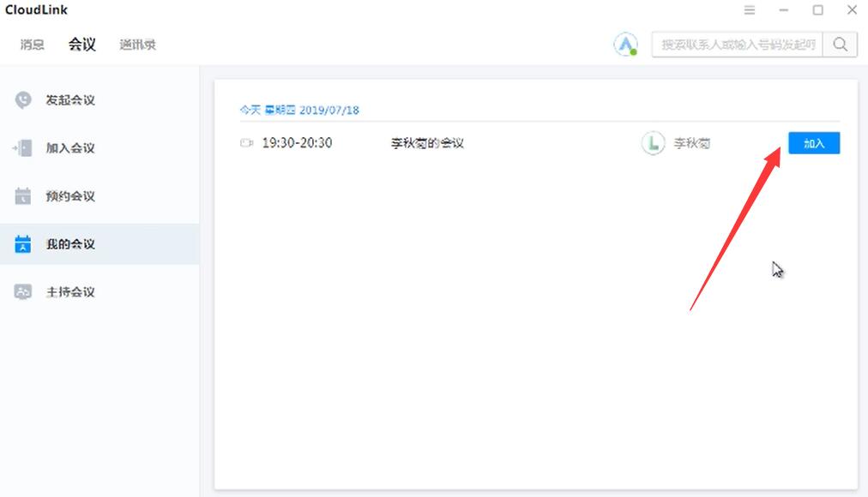The image size is (868, 497).
Task: Switch to the 通讯录 tab
Action: point(138,45)
